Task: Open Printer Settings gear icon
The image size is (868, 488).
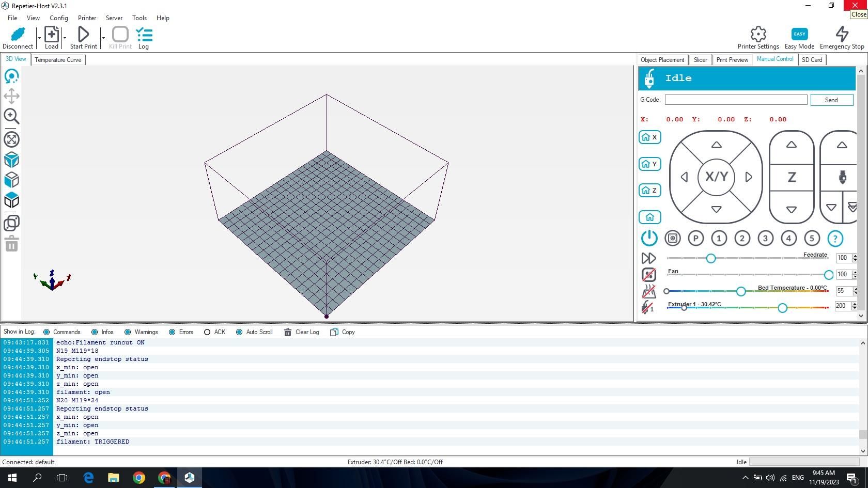Action: (x=758, y=34)
